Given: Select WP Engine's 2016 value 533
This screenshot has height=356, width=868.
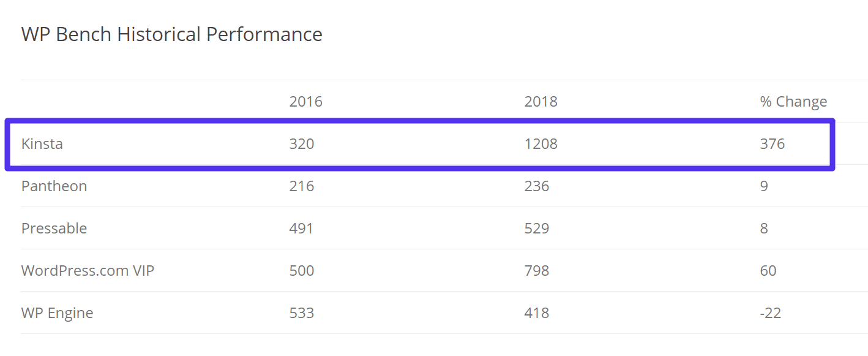Looking at the screenshot, I should pyautogui.click(x=301, y=313).
